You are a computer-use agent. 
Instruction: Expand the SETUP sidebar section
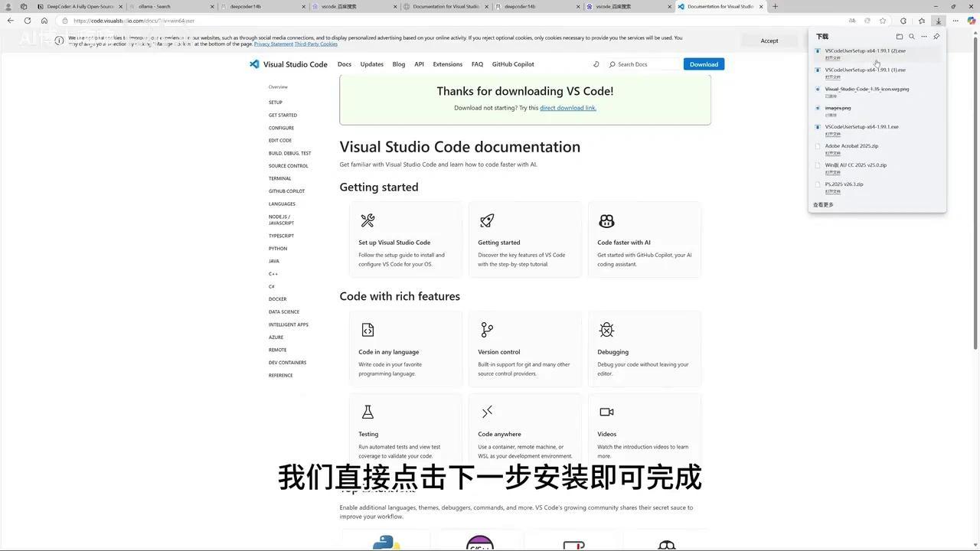click(x=276, y=103)
